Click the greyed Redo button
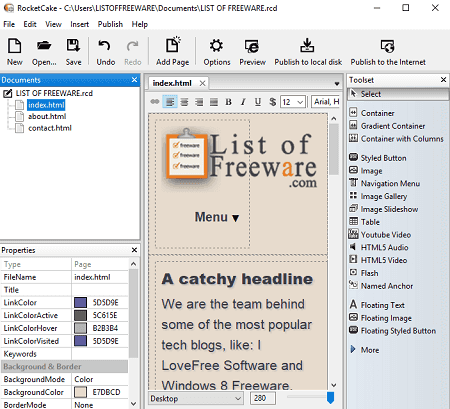Image resolution: width=450 pixels, height=409 pixels. (133, 52)
